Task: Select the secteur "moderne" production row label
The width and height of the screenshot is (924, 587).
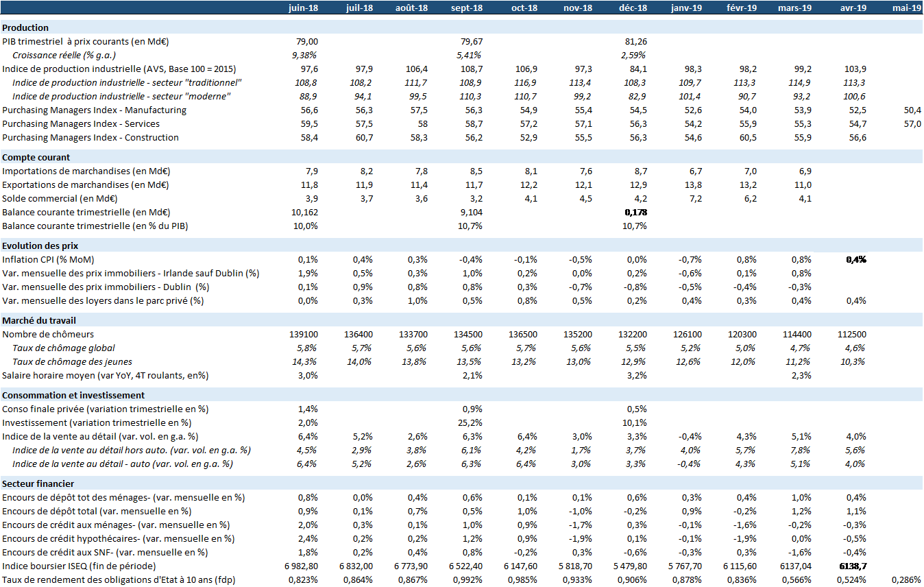Action: 121,97
